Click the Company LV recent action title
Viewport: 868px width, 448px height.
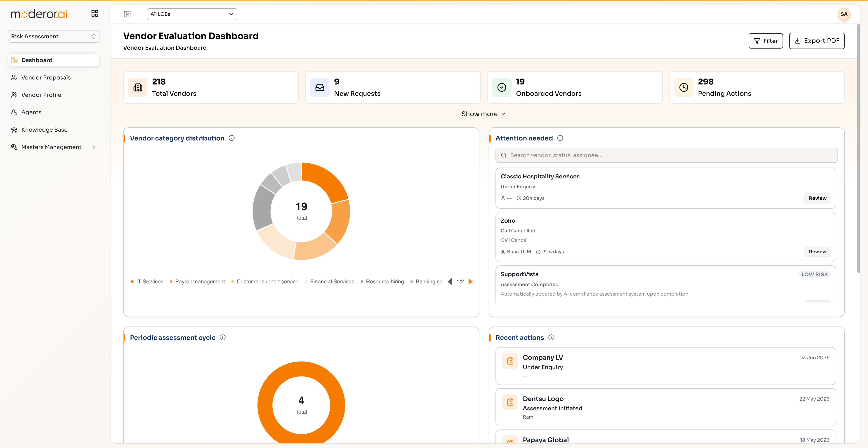click(542, 357)
